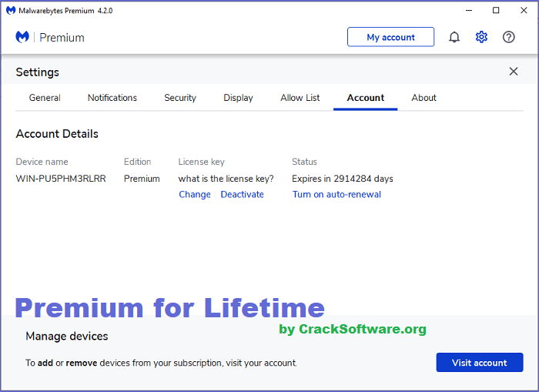This screenshot has width=539, height=392.
Task: Click the Malwarebytes logo beside Premium
Action: tap(22, 37)
